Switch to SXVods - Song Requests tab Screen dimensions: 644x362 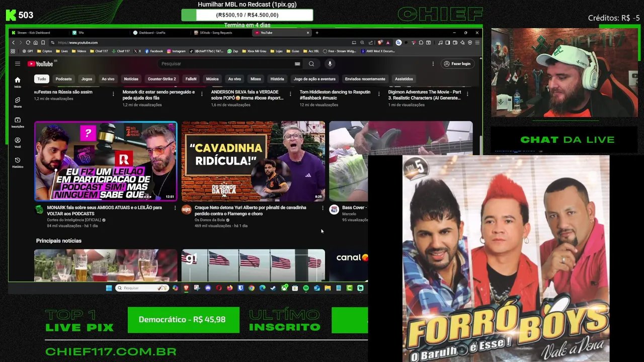pos(220,33)
